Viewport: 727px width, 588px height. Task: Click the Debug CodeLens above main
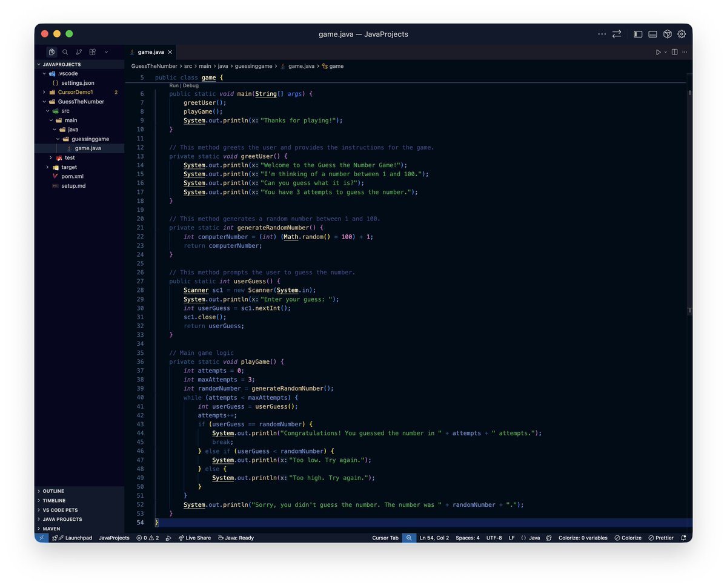(x=191, y=85)
